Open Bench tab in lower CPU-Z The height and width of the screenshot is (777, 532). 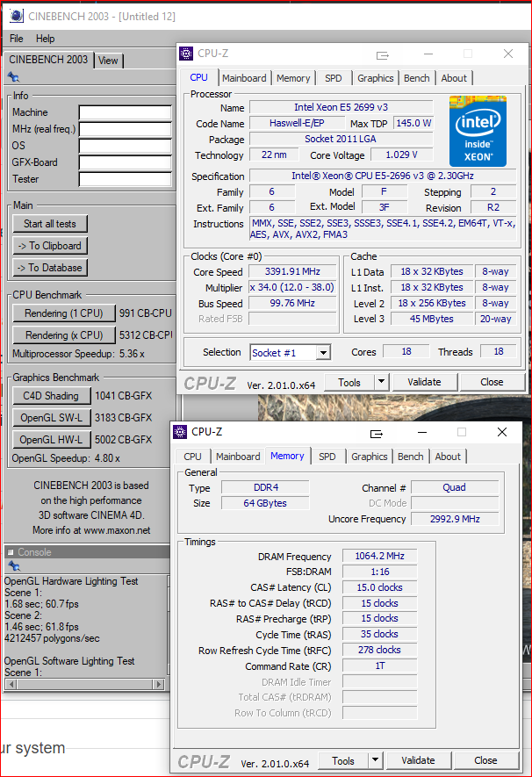tap(411, 457)
